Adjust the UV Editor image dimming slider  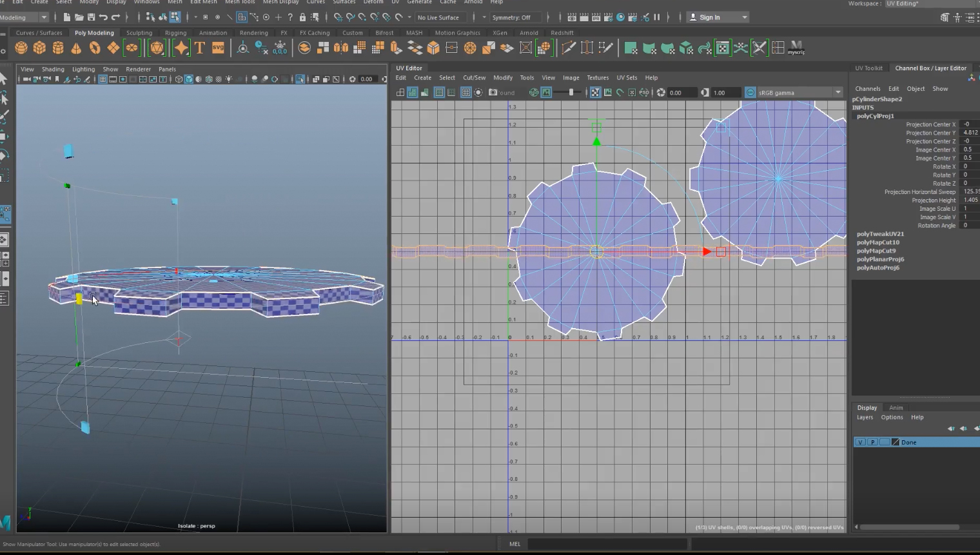(571, 93)
